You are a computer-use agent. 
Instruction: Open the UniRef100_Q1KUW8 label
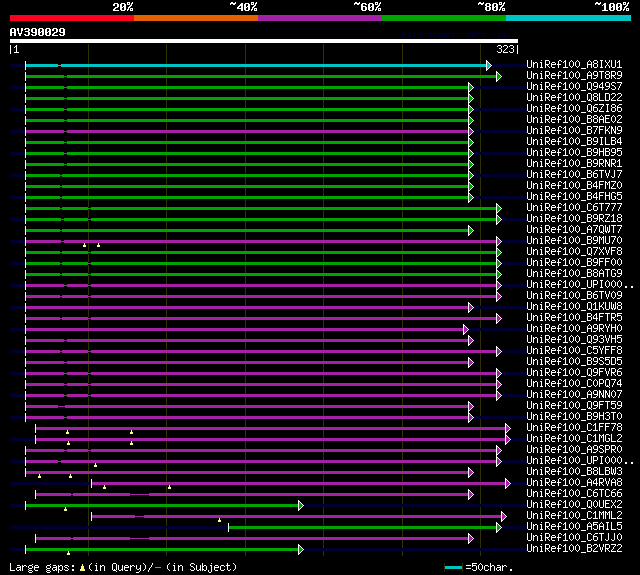(x=574, y=307)
